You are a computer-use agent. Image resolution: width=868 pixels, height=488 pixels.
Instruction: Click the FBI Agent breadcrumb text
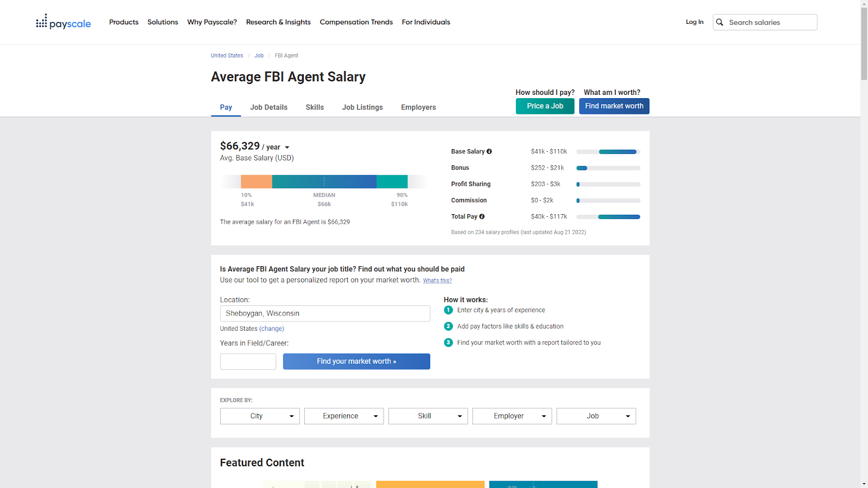tap(286, 56)
